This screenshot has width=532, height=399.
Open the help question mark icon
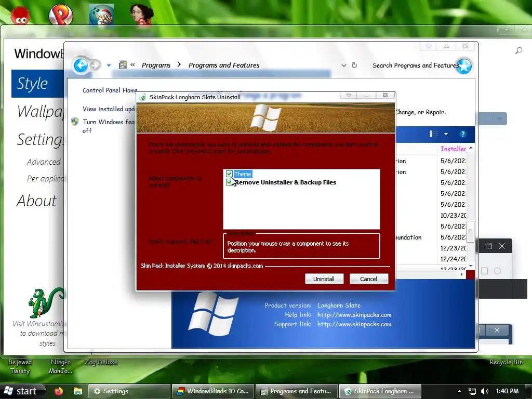pos(463,134)
